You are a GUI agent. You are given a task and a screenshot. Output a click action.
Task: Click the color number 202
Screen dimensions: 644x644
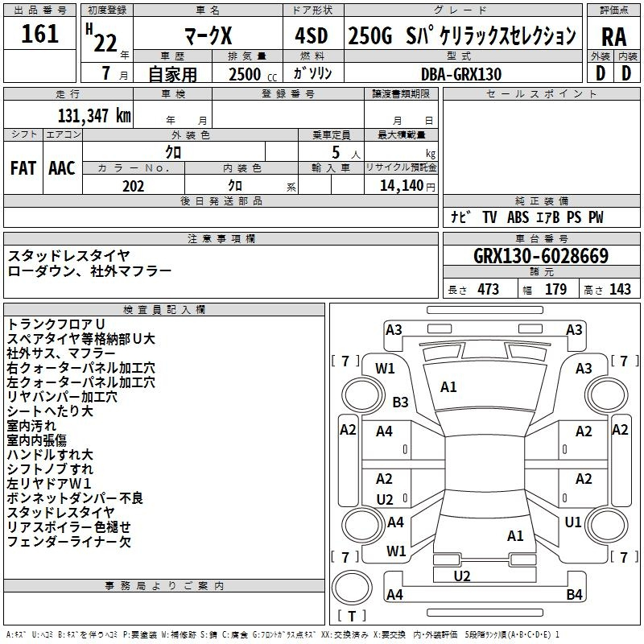(x=133, y=186)
